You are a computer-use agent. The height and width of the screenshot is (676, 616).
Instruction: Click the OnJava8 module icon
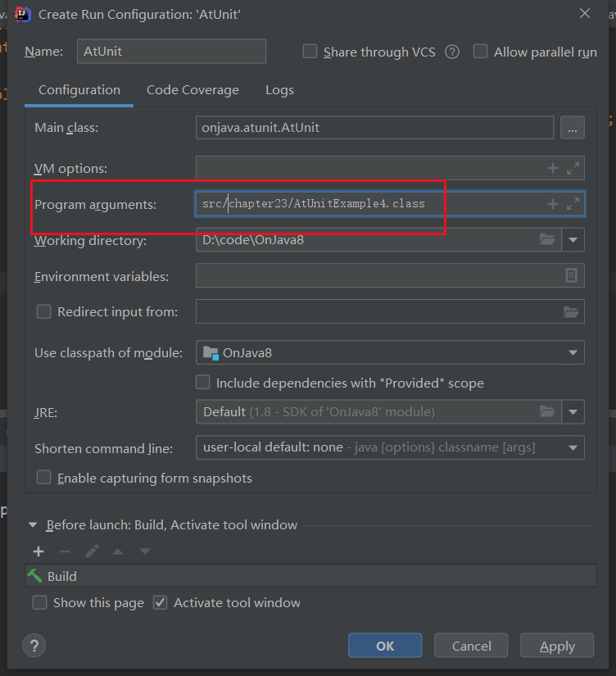point(211,352)
